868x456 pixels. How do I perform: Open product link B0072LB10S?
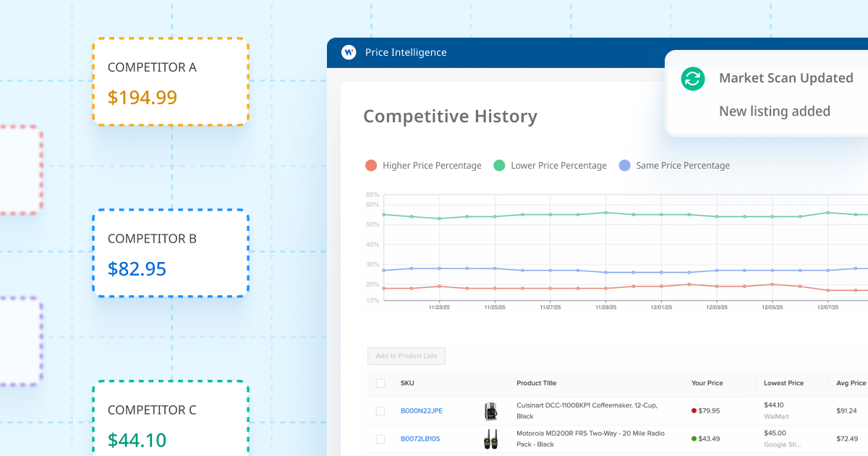click(x=420, y=439)
